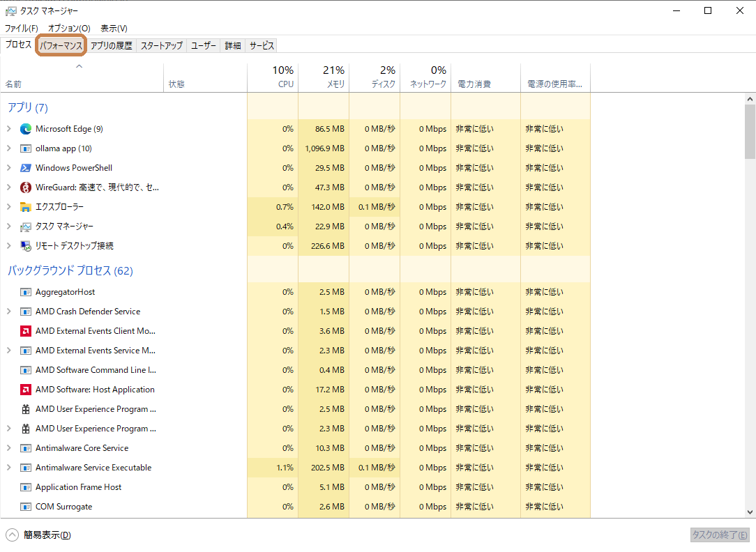Expand the エクスプローラー process group
Screen dimensions: 756x552
click(x=8, y=206)
